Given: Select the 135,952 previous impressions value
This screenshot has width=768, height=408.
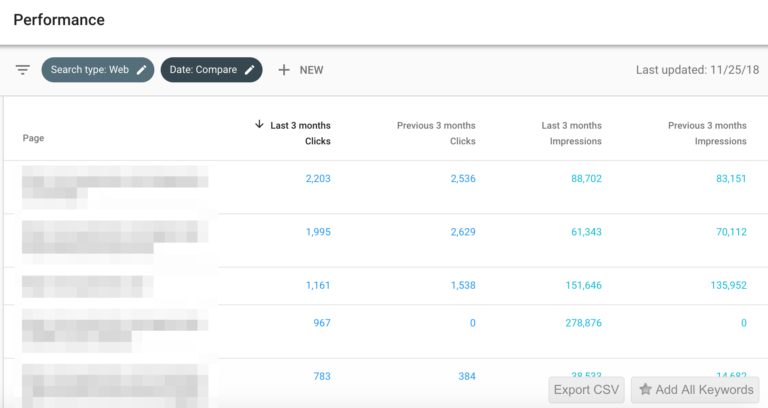Looking at the screenshot, I should pos(728,286).
